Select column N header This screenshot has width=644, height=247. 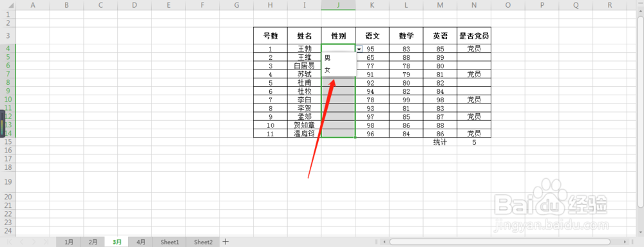[474, 5]
